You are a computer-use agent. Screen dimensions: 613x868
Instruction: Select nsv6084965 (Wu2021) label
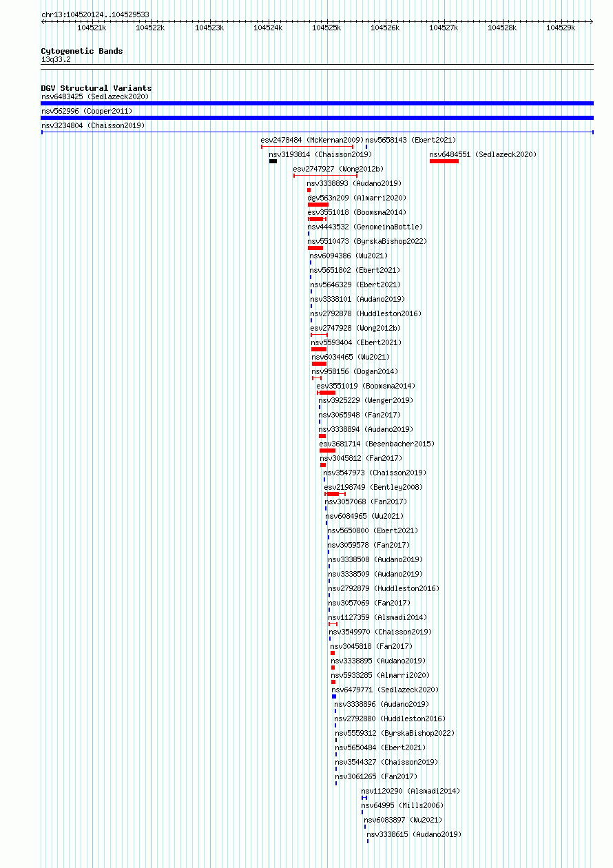pyautogui.click(x=365, y=516)
